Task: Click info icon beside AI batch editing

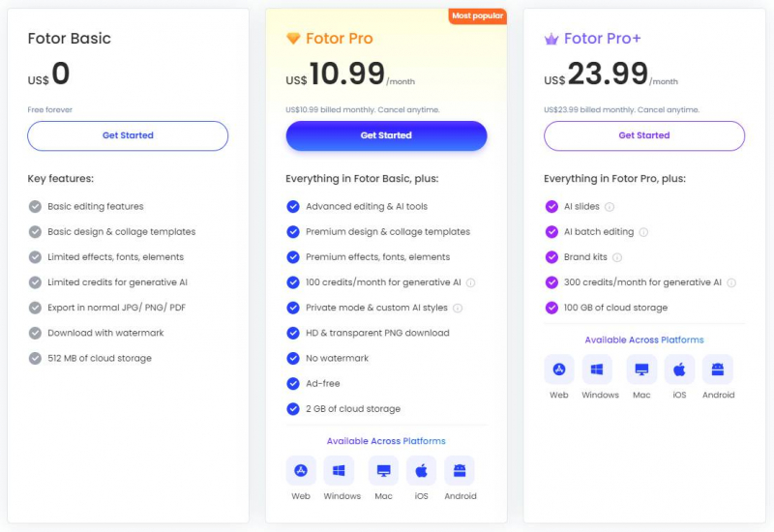Action: (643, 232)
